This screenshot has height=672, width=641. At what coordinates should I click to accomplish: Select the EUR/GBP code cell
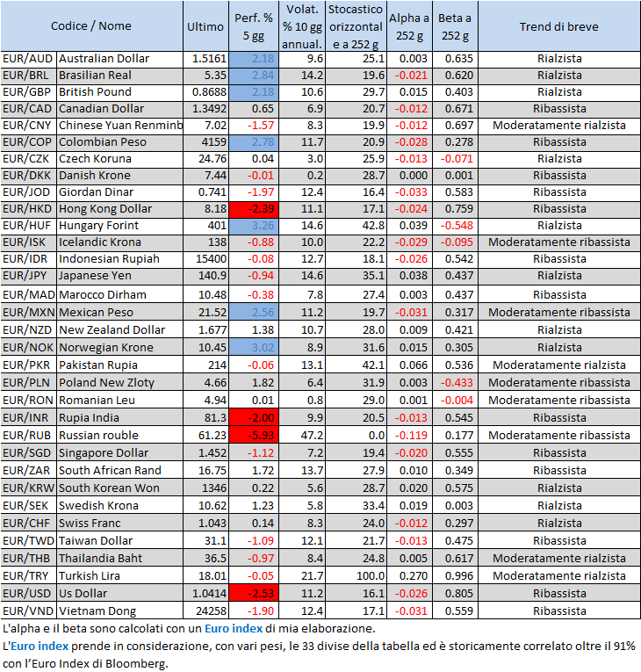(x=29, y=92)
